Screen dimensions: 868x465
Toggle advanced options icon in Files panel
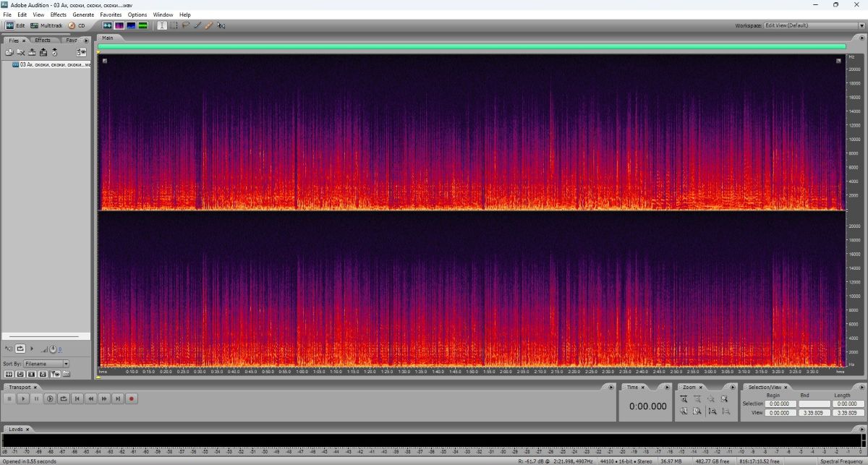[x=81, y=52]
